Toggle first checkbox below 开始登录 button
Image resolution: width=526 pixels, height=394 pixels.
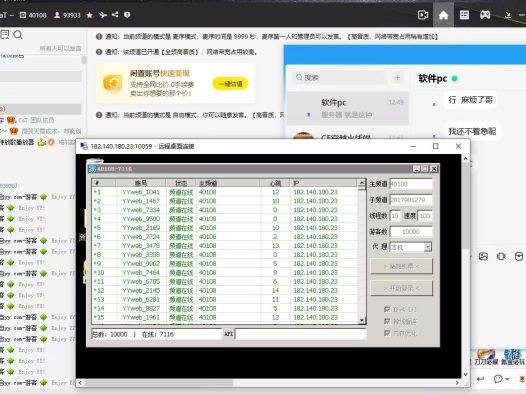[387, 309]
